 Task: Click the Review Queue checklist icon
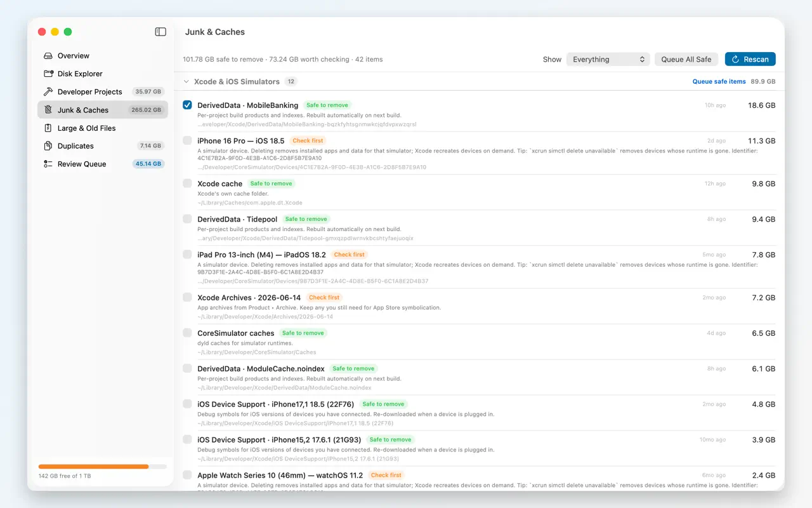point(48,164)
